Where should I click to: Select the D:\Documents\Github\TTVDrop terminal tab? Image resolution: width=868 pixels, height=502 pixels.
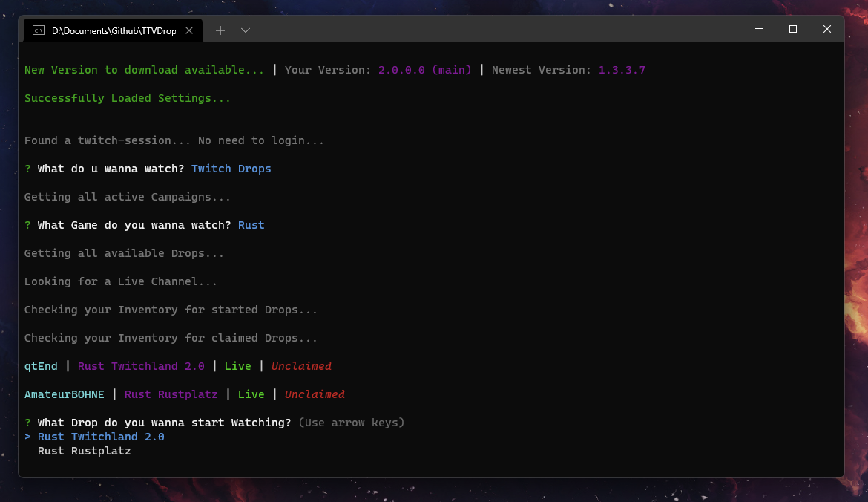pos(114,30)
